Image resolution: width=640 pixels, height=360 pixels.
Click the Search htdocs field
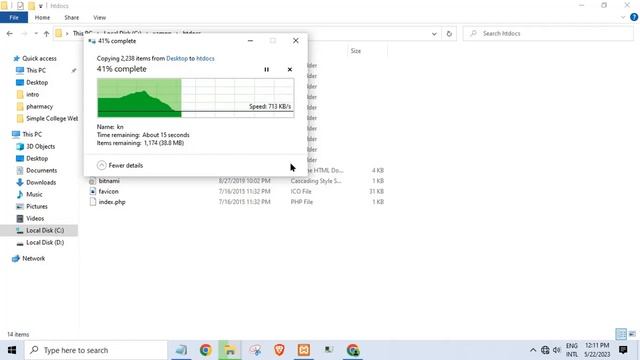tap(548, 33)
